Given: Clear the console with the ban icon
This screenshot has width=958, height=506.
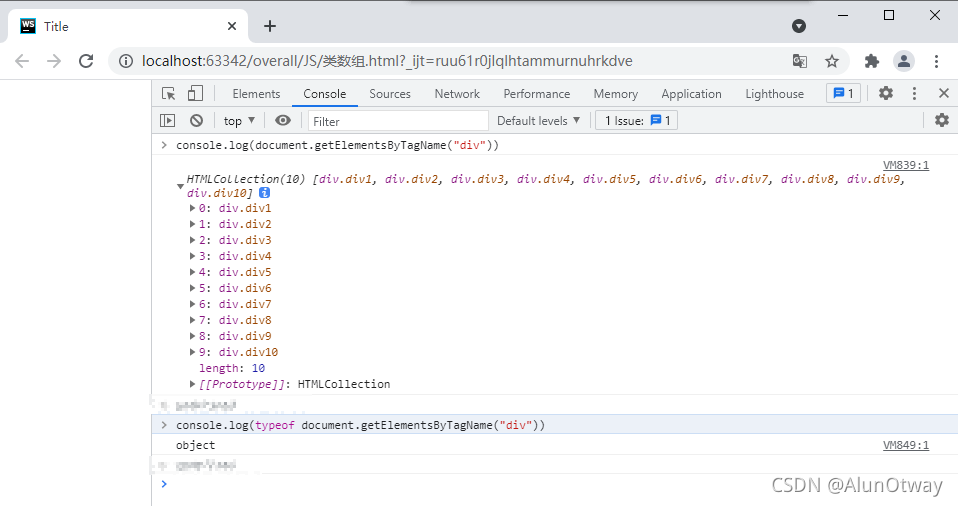Looking at the screenshot, I should pyautogui.click(x=196, y=120).
